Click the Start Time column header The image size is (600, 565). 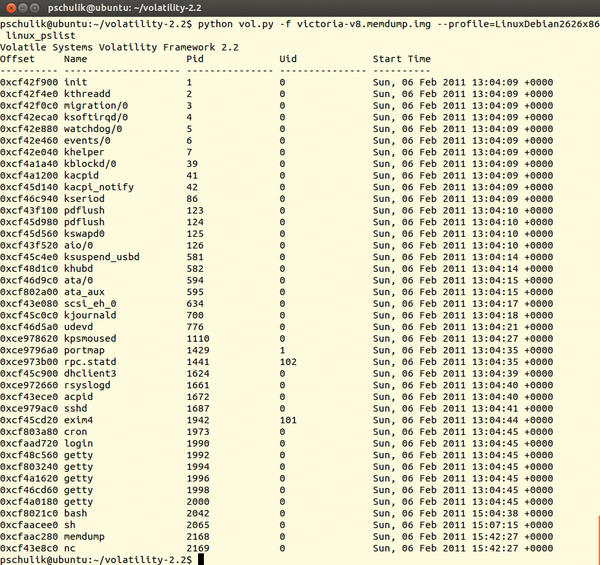(x=402, y=59)
